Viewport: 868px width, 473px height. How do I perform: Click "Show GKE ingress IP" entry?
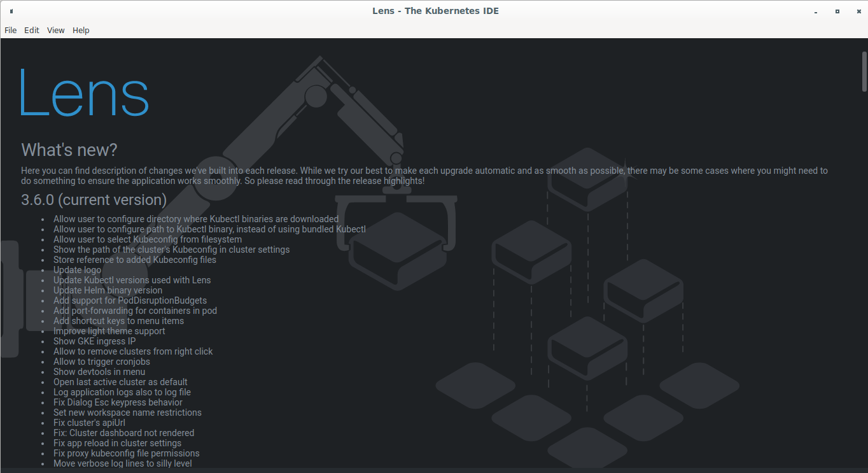[94, 341]
